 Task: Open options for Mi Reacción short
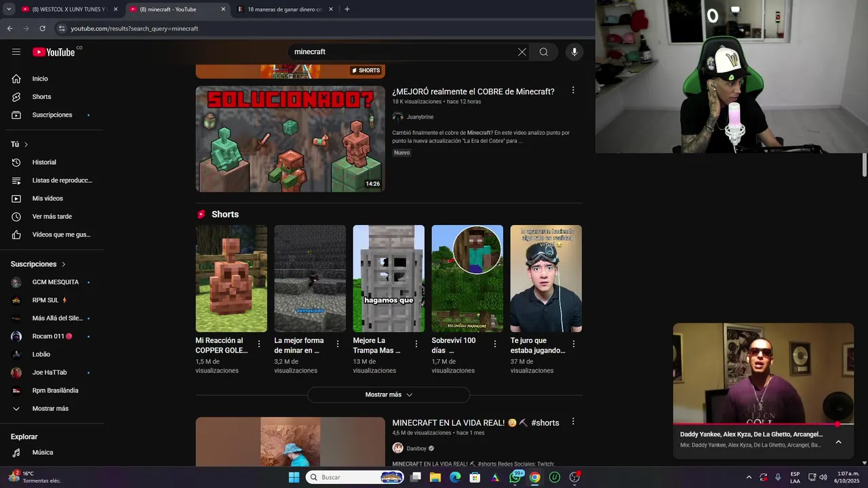pyautogui.click(x=259, y=344)
